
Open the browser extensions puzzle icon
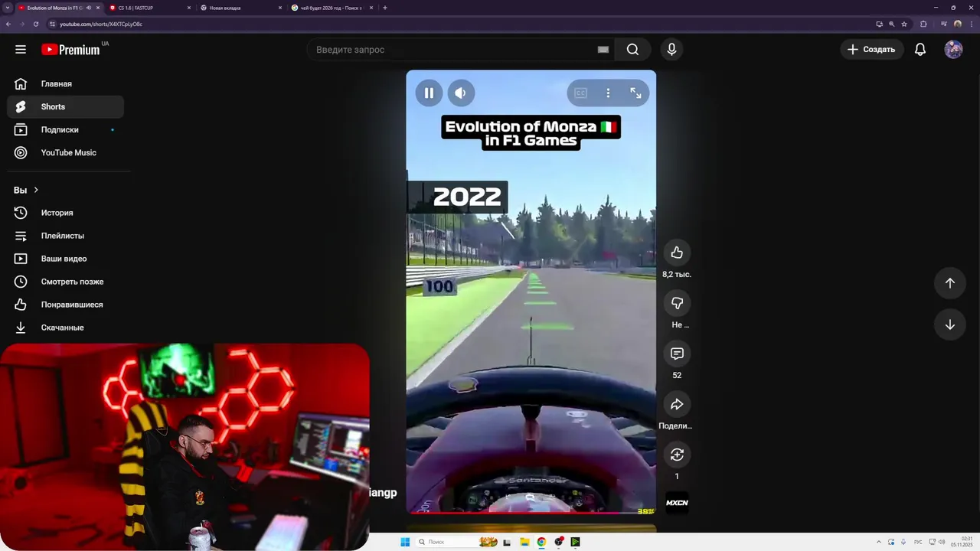(x=923, y=24)
